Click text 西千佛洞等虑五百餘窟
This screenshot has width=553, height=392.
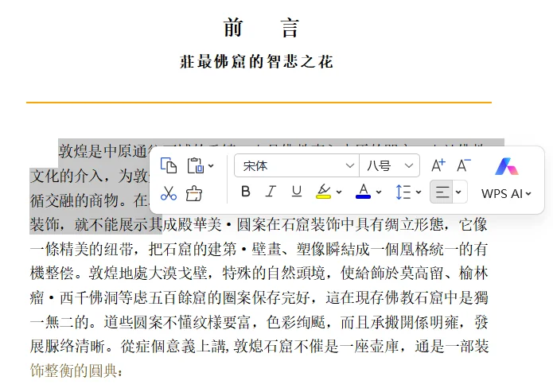coord(133,298)
